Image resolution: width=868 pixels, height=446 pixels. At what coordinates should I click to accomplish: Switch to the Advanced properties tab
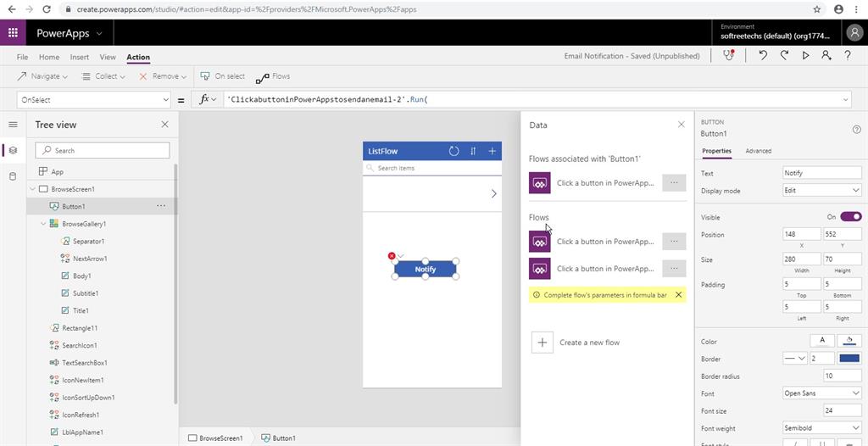[759, 151]
